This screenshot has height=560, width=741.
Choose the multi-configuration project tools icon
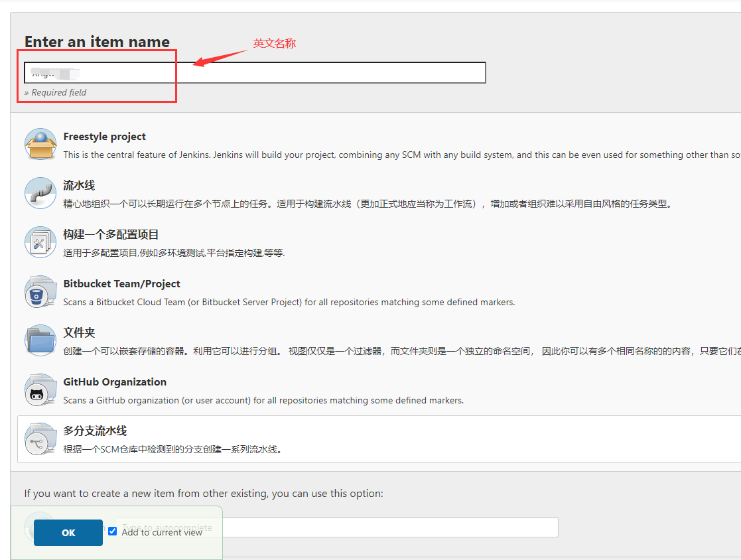click(40, 242)
